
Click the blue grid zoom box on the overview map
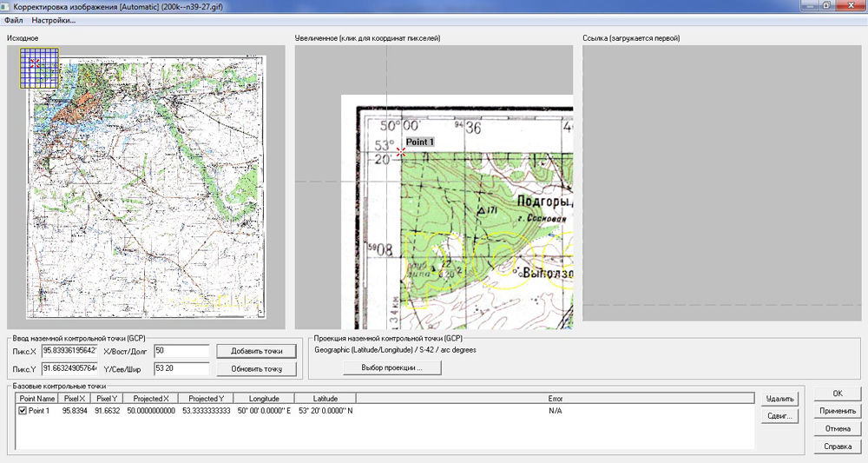[x=39, y=67]
